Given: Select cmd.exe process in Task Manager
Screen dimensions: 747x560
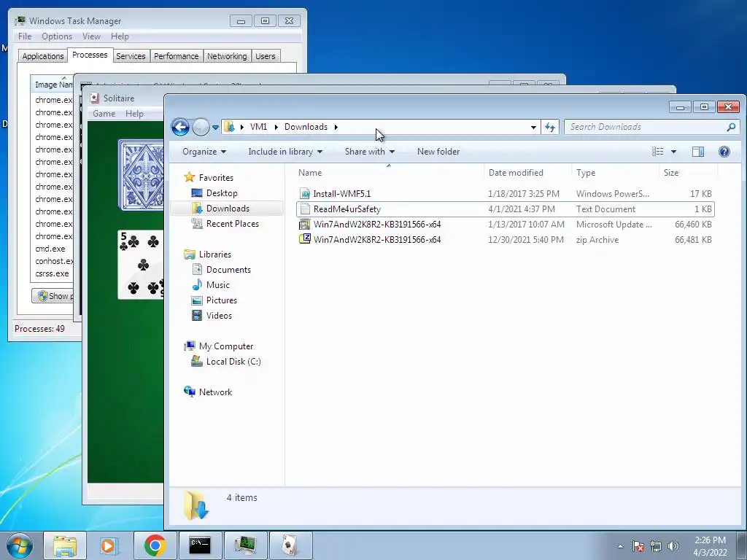Looking at the screenshot, I should pos(50,249).
